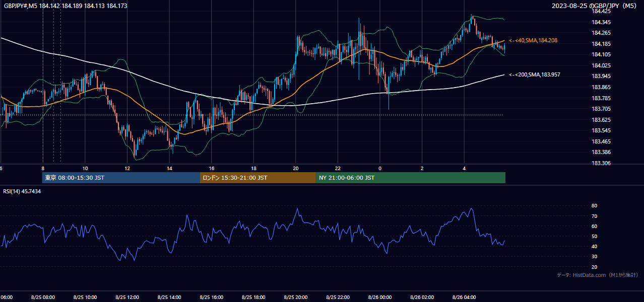Click the 184.185 price axis label
The height and width of the screenshot is (302, 644).
tap(601, 44)
